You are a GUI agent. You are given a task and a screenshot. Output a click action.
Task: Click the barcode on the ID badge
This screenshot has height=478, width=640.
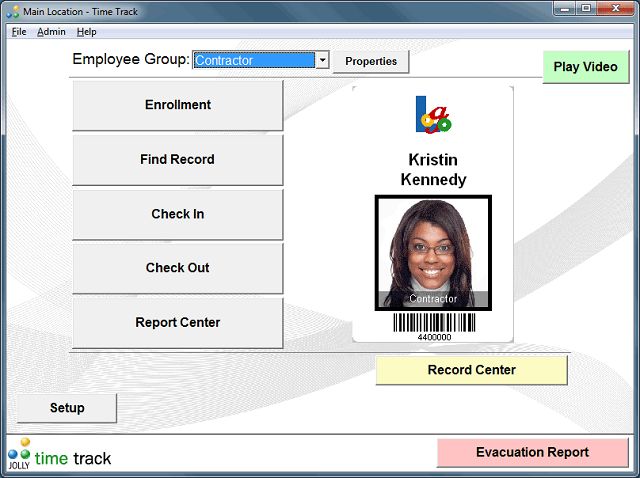coord(433,323)
